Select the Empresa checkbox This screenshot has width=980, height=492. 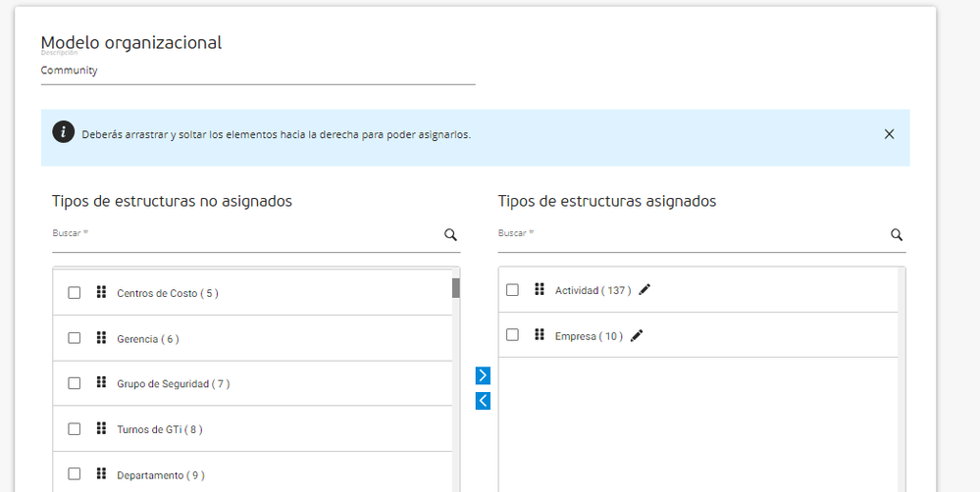click(512, 335)
